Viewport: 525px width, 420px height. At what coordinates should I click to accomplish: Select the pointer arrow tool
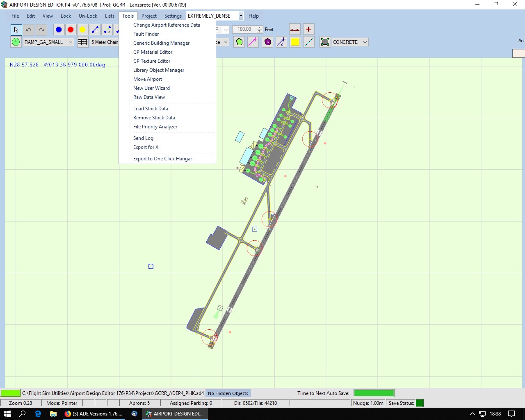click(x=16, y=30)
